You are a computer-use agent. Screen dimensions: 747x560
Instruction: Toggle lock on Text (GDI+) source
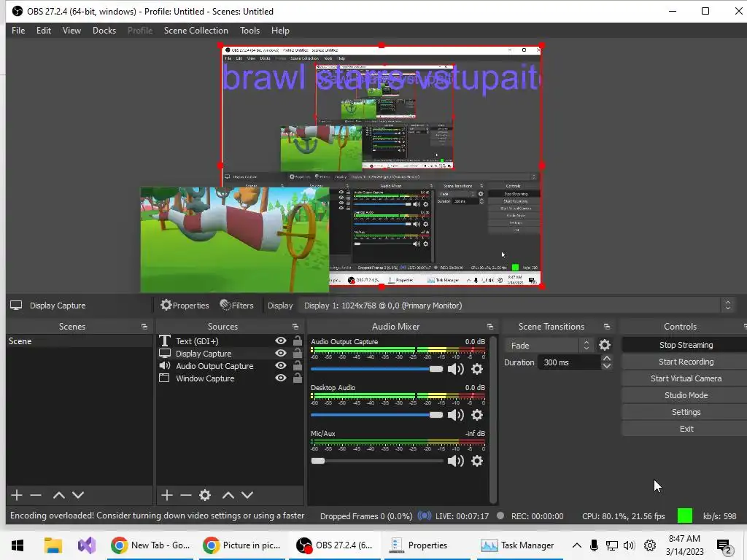(298, 341)
